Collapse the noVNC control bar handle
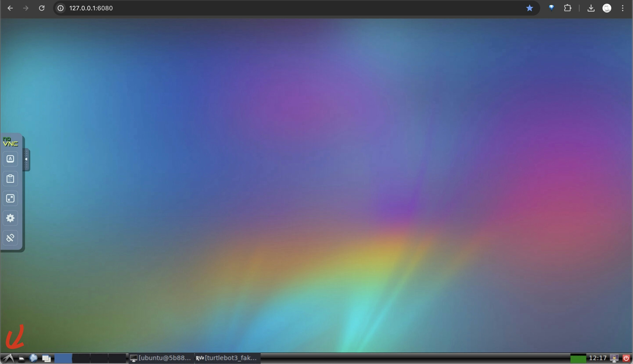Viewport: 633px width, 364px height. click(x=26, y=160)
